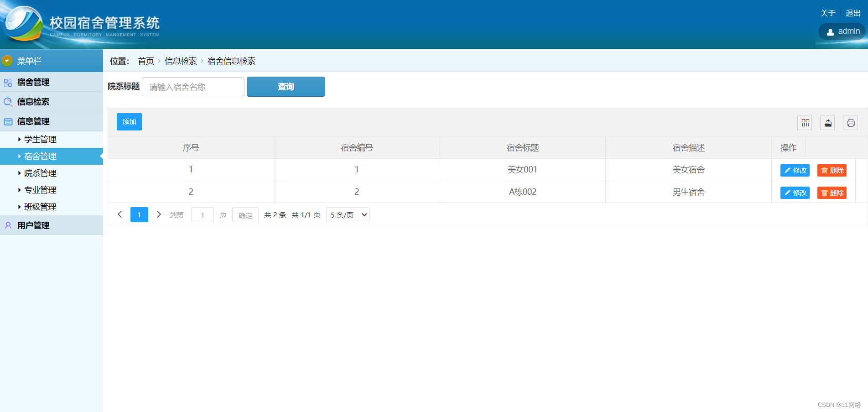Expand the 用户管理 menu section
This screenshot has width=868, height=412.
(33, 225)
